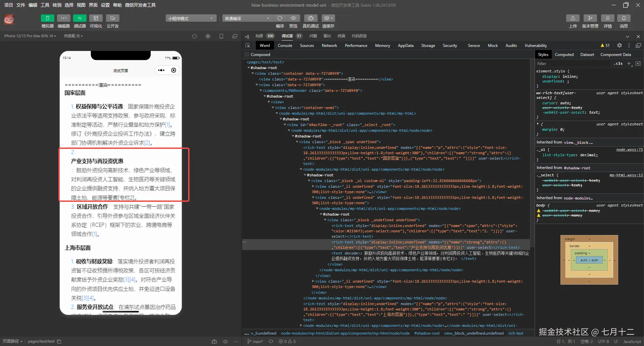Screen dimensions: 644x346
Task: Open the 项目 menu
Action: coord(8,5)
